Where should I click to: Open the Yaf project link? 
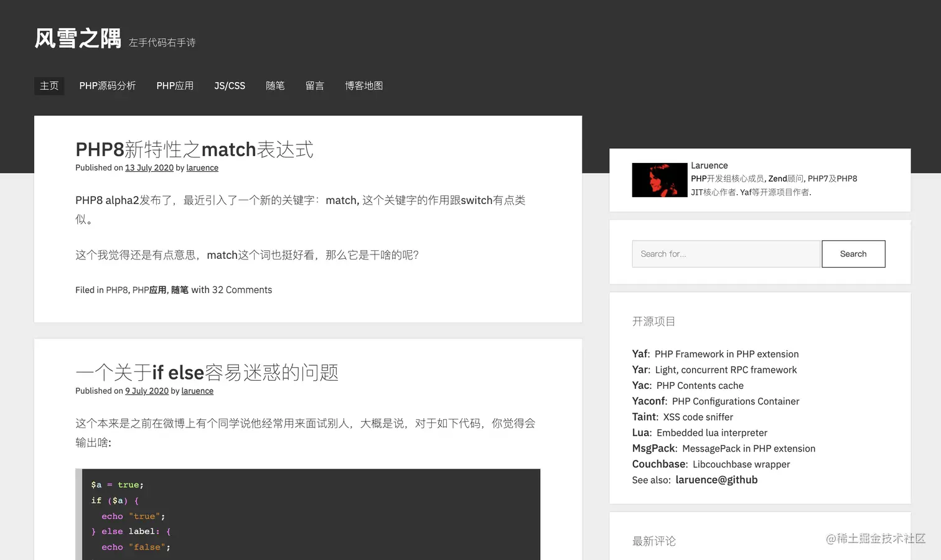tap(640, 354)
